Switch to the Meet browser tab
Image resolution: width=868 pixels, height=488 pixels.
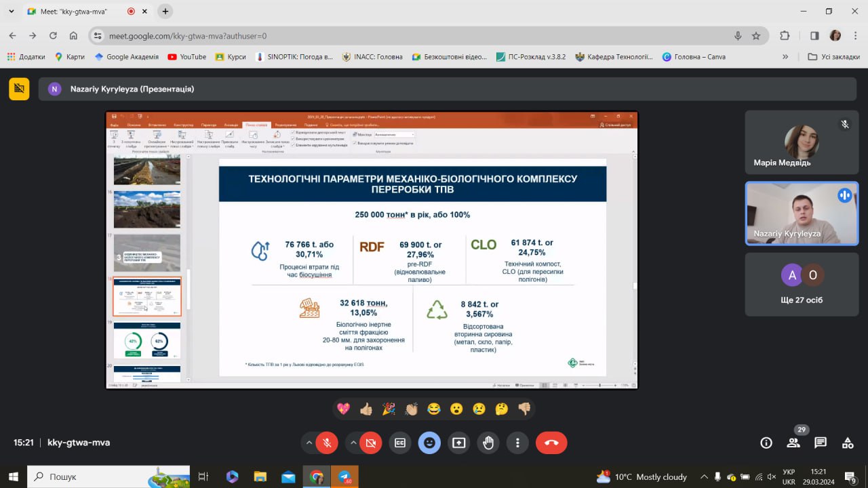pyautogui.click(x=75, y=12)
